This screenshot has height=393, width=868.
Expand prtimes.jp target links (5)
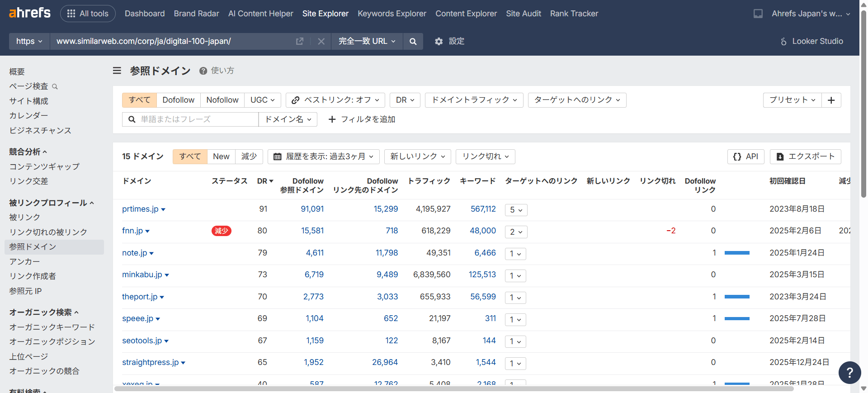tap(516, 210)
